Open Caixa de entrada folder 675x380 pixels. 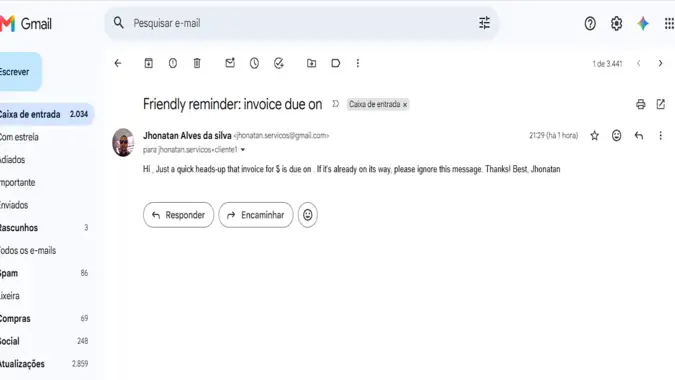pos(46,114)
